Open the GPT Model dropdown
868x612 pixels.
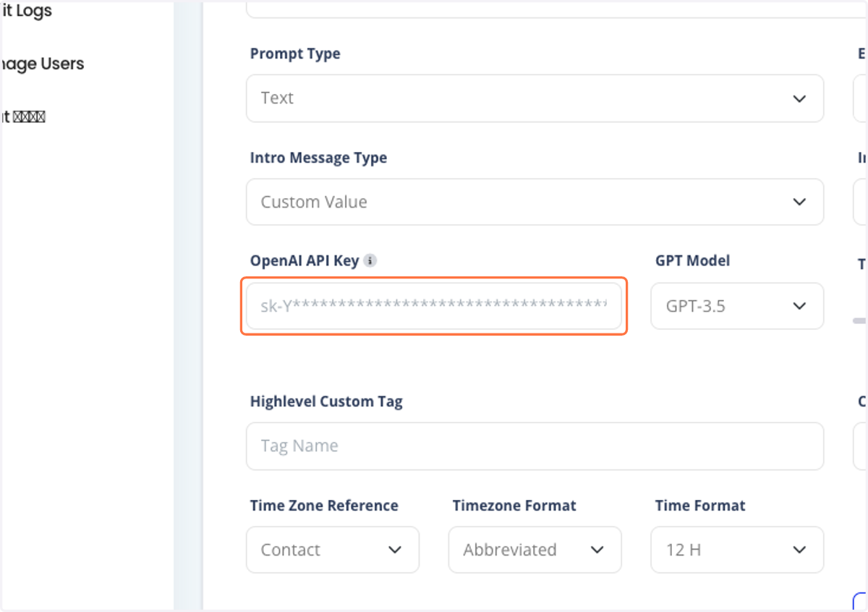tap(737, 306)
